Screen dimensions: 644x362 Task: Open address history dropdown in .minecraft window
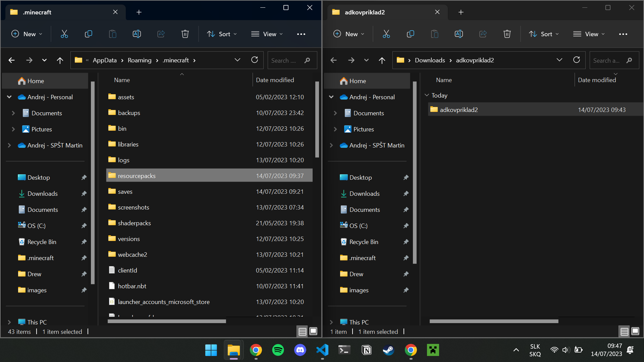point(237,60)
